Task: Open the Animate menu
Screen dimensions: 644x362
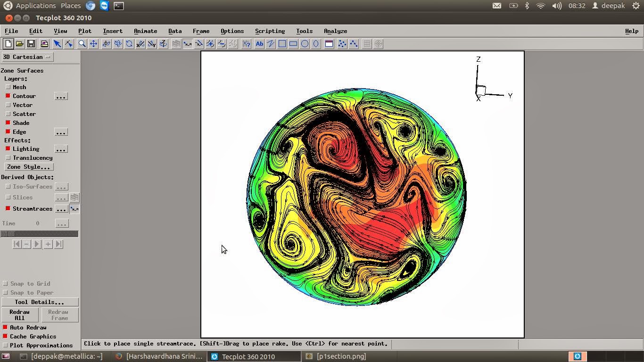Action: point(145,31)
